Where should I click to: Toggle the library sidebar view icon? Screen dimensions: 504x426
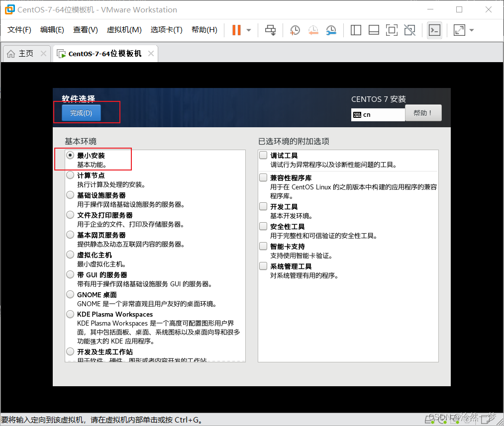(356, 30)
